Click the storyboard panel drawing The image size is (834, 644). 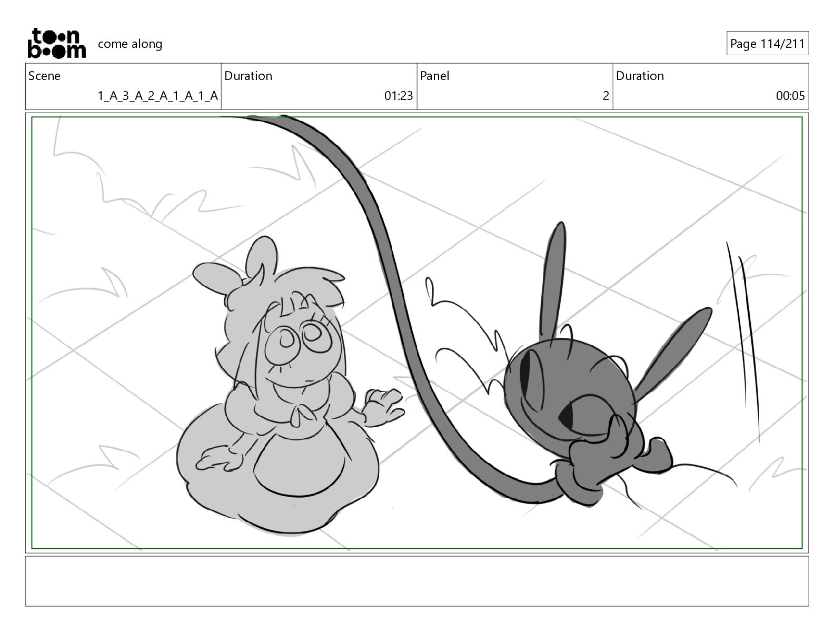[x=417, y=333]
